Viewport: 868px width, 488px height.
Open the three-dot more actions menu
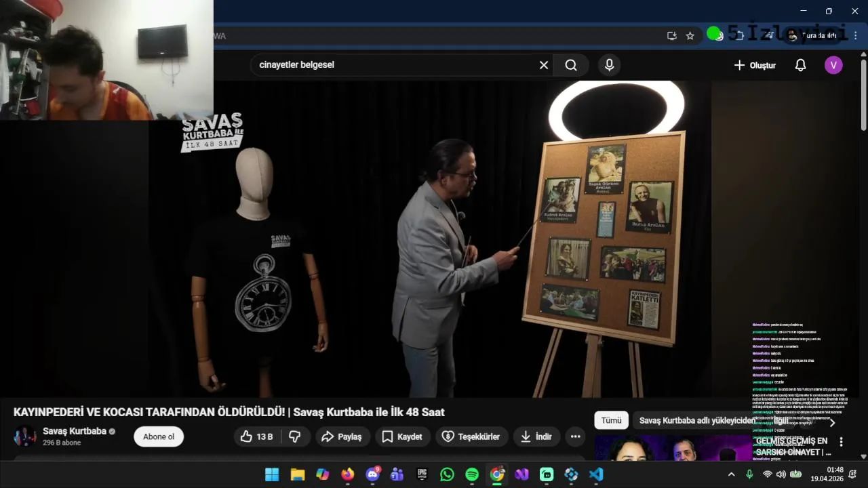(x=575, y=436)
